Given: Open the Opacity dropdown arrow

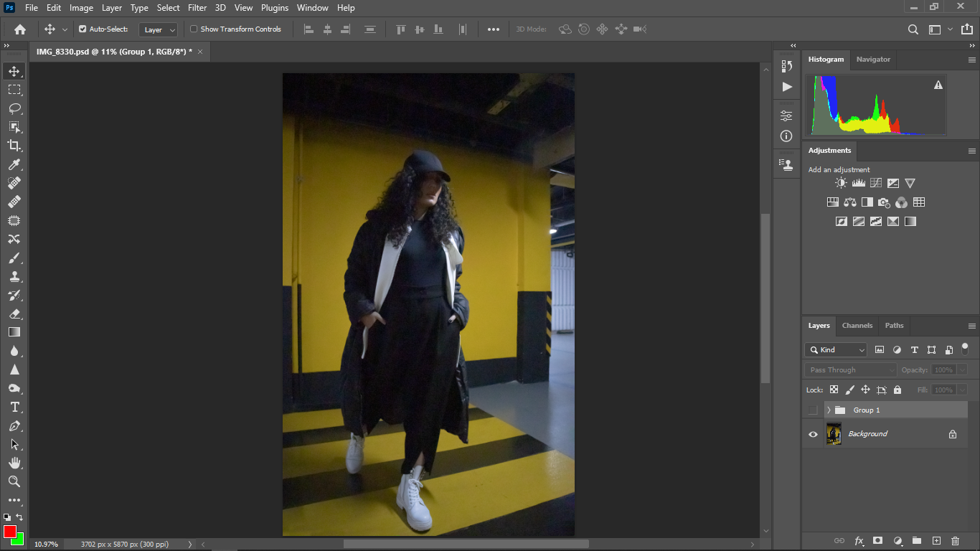Looking at the screenshot, I should [x=962, y=370].
